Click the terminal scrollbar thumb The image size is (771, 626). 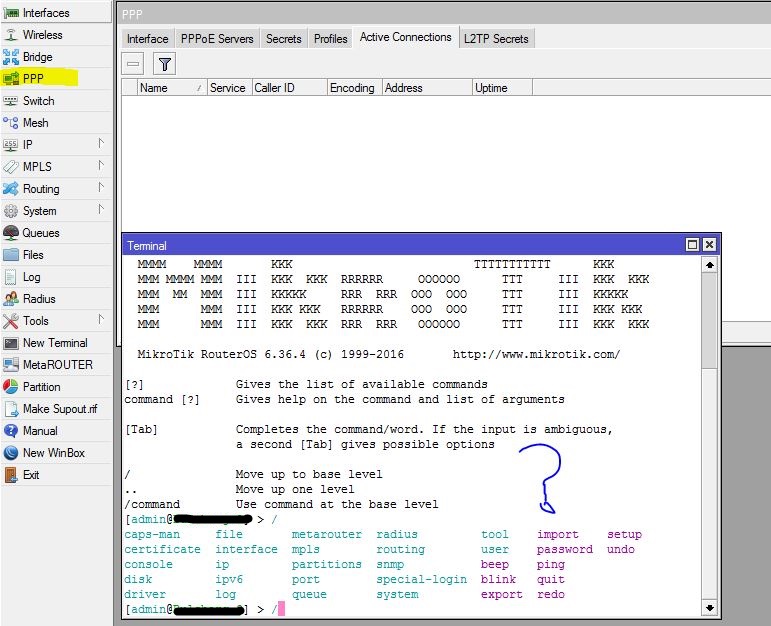coord(710,320)
